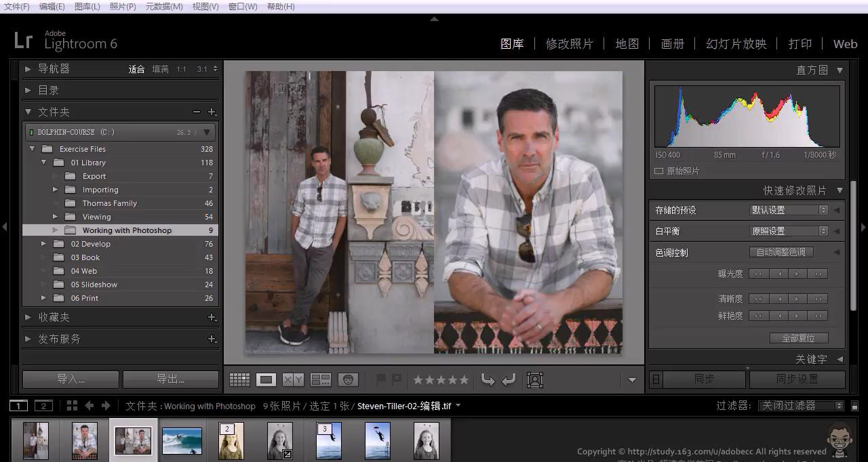Select Compare view (XY) icon

pyautogui.click(x=293, y=380)
